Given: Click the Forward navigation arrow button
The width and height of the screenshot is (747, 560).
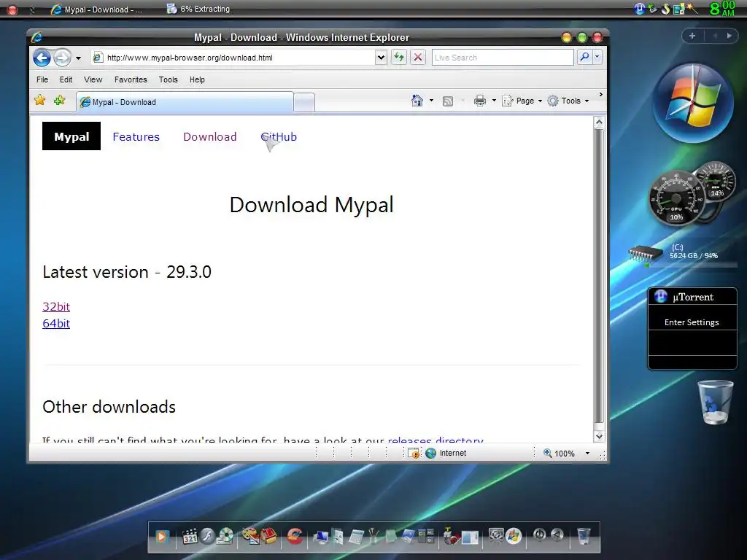Looking at the screenshot, I should point(62,58).
